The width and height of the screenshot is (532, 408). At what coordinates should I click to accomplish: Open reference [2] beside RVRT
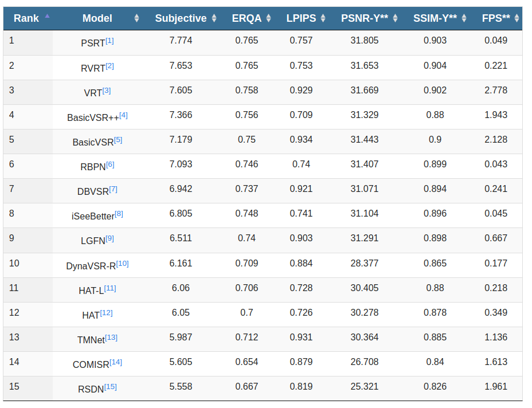pyautogui.click(x=109, y=66)
